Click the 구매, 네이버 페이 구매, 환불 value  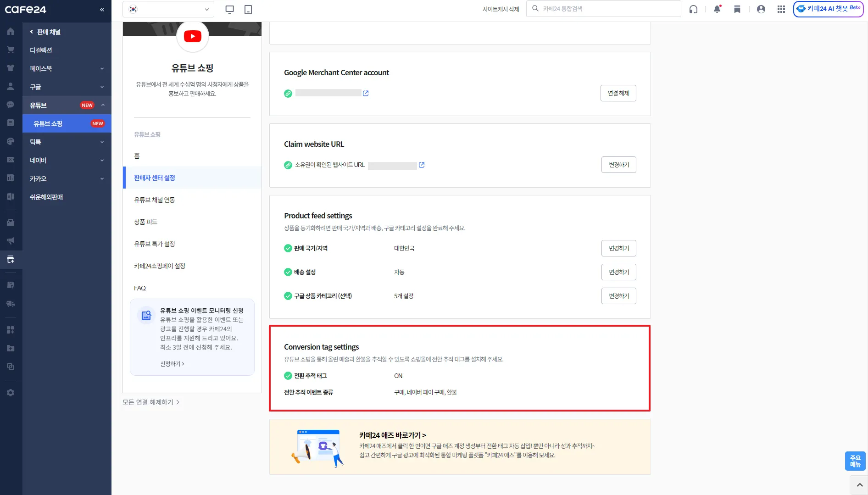pos(426,392)
